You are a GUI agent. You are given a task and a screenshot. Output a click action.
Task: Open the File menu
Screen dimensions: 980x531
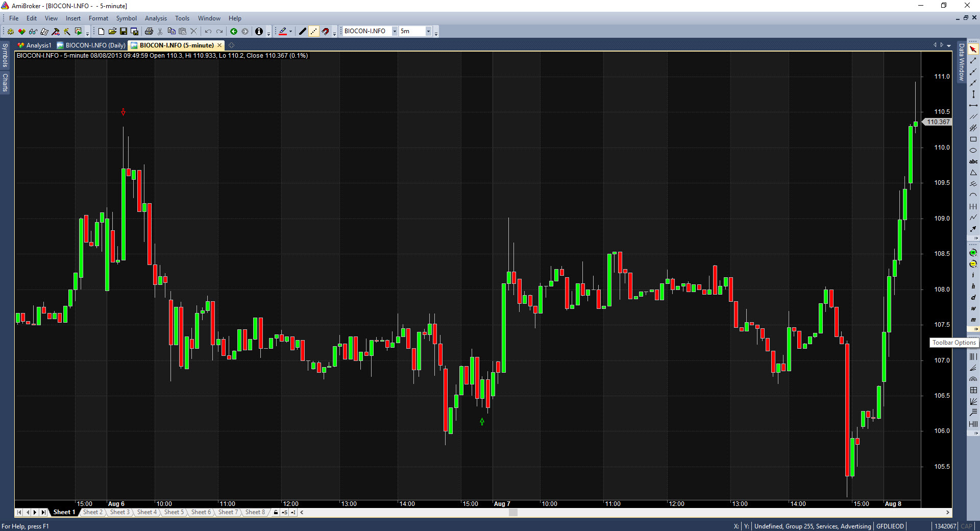(14, 18)
